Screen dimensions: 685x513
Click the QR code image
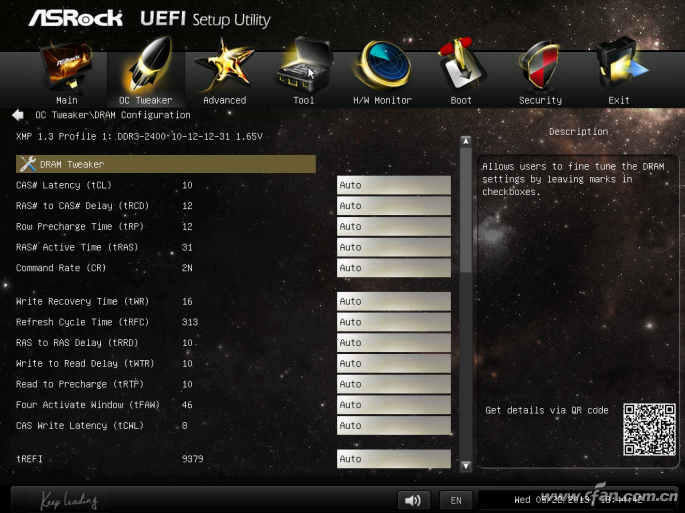(x=649, y=430)
